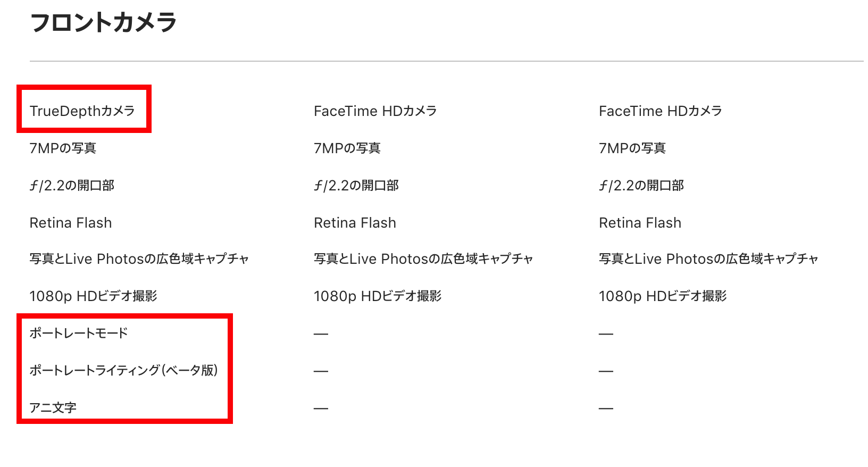868x467 pixels.
Task: Click 7MPの写真 in the right column
Action: pos(632,148)
